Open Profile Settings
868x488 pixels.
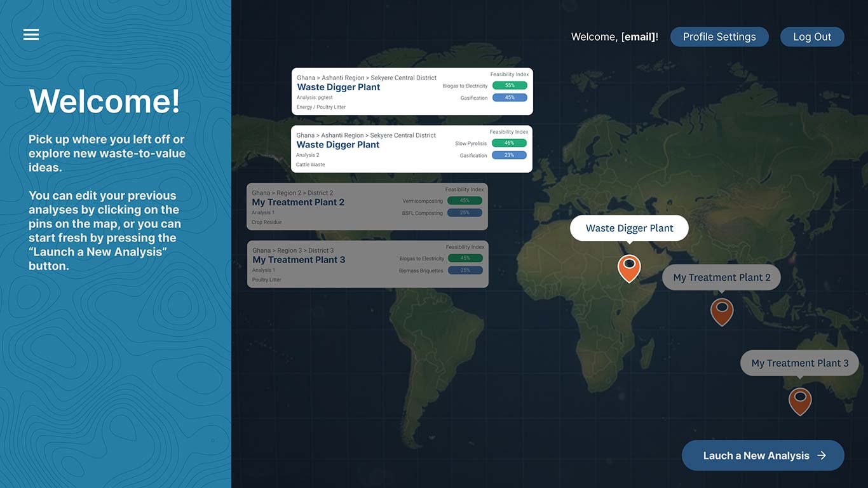click(719, 37)
